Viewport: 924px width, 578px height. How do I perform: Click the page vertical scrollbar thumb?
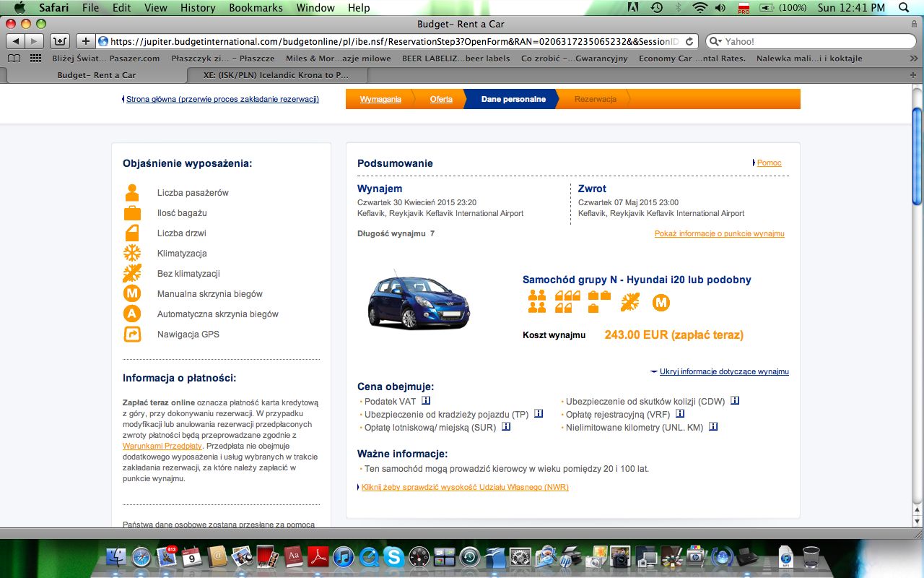click(x=918, y=155)
